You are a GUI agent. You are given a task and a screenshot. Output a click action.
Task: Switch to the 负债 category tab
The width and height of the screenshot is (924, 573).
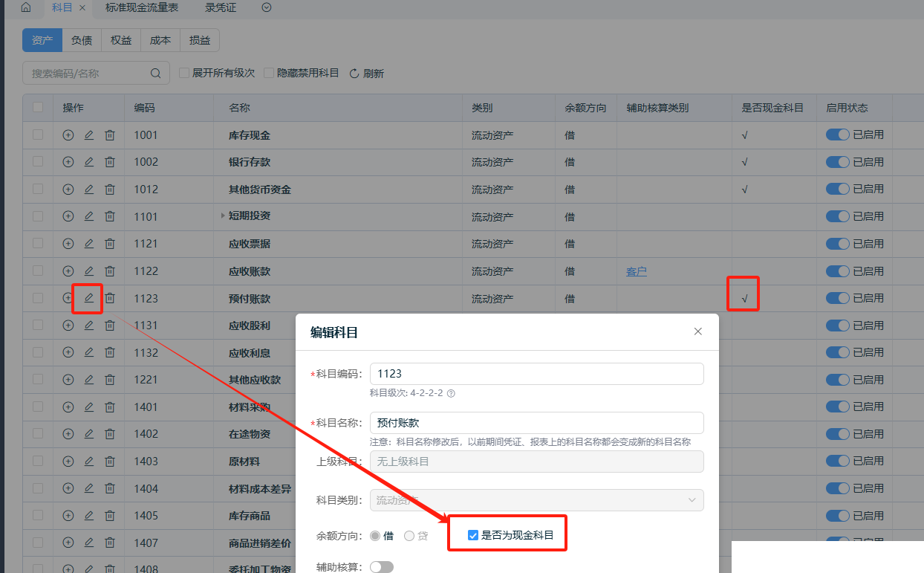[82, 40]
